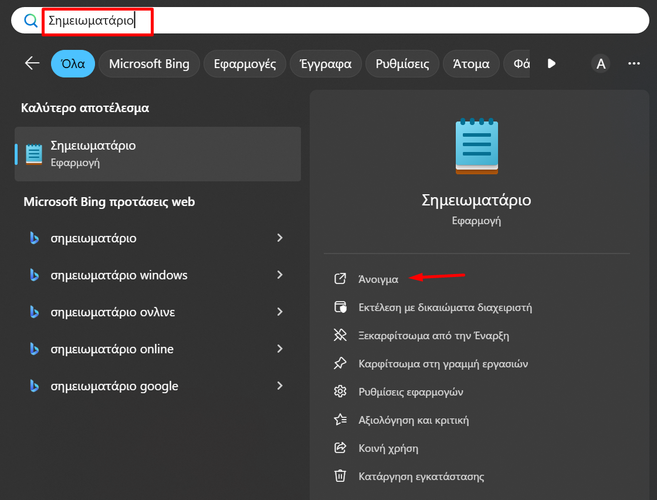This screenshot has width=657, height=500.
Task: Show more filters with play arrow
Action: click(551, 64)
